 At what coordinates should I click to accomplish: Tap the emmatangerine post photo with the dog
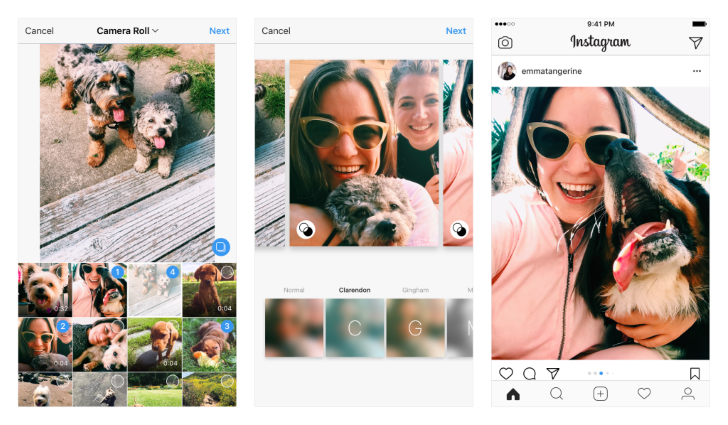click(600, 223)
